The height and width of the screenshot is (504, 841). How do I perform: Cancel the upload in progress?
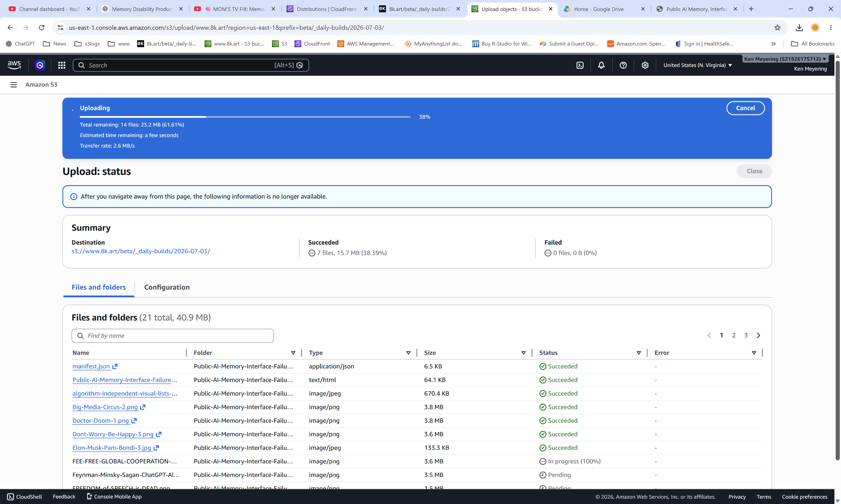[745, 108]
